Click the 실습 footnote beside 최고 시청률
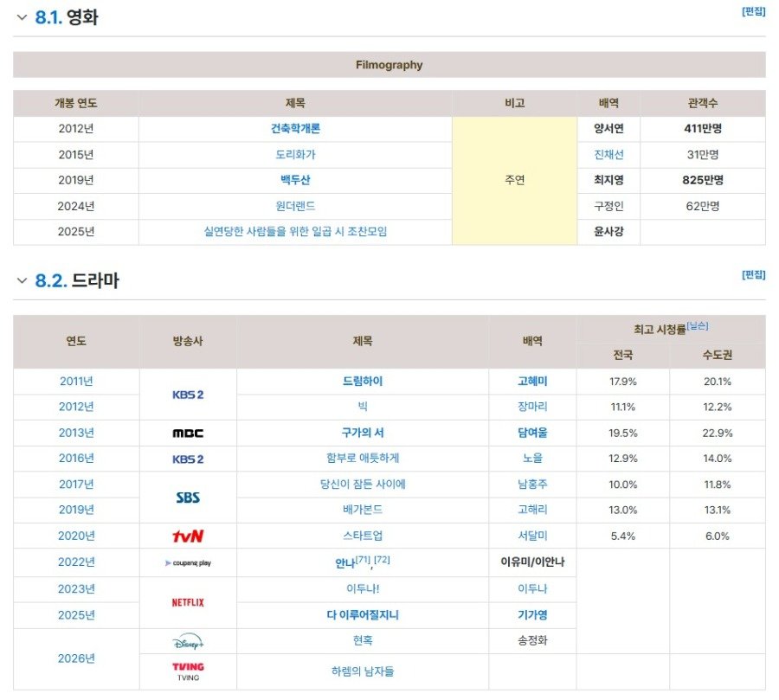 click(698, 326)
